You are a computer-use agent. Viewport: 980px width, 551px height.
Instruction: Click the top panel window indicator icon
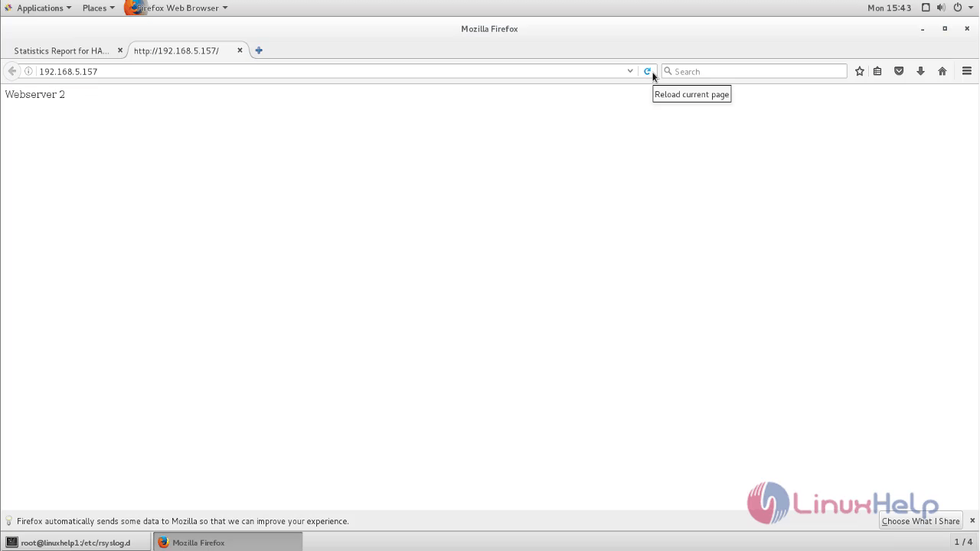(926, 8)
